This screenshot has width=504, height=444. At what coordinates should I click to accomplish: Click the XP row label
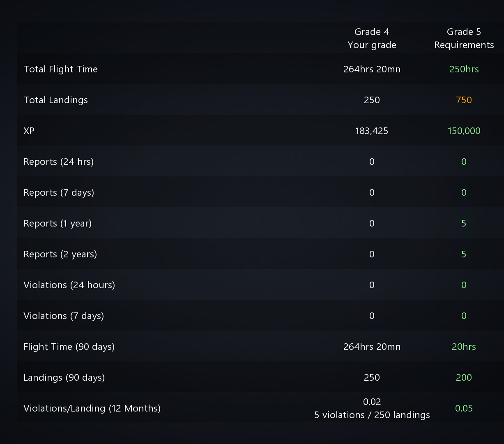coord(29,131)
